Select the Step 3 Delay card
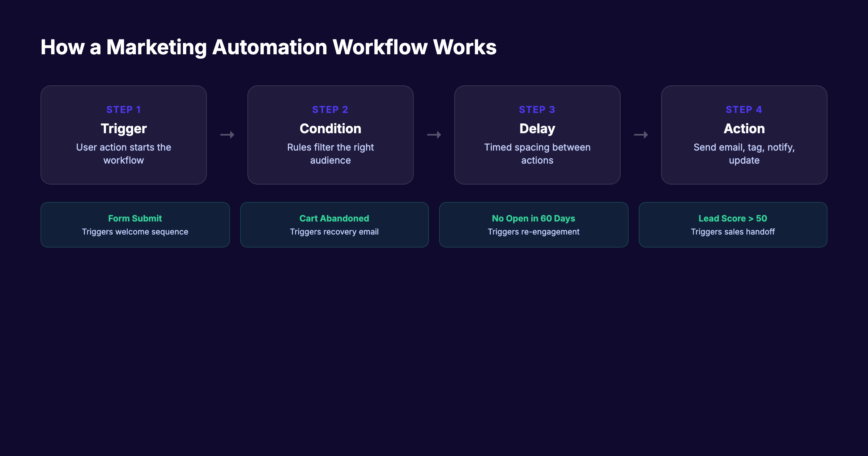868x456 pixels. click(537, 135)
